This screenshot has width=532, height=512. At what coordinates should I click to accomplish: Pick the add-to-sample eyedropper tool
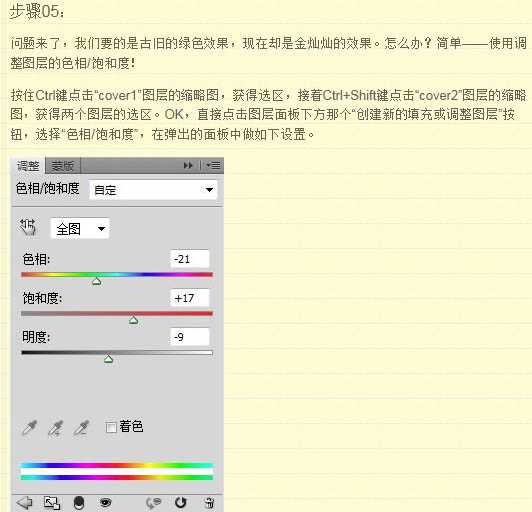click(55, 428)
